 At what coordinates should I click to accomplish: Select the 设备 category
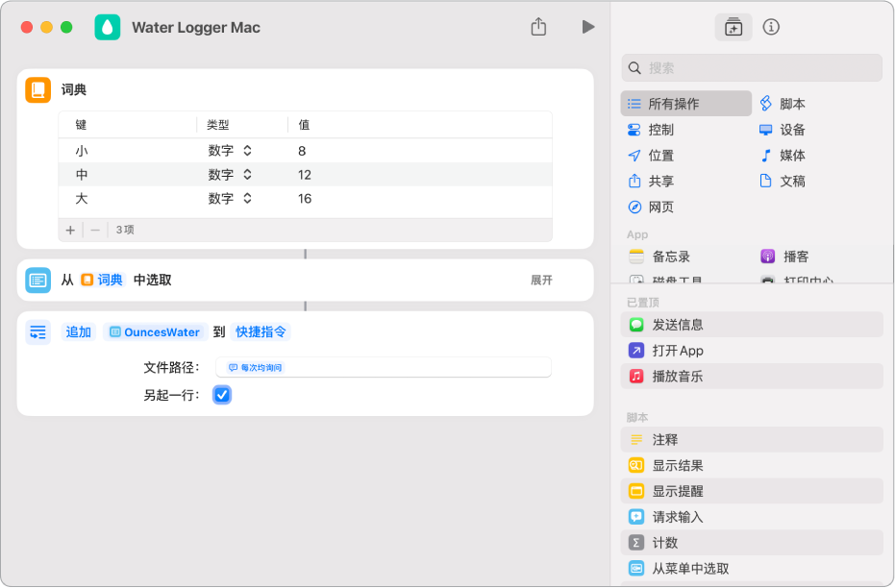[782, 130]
